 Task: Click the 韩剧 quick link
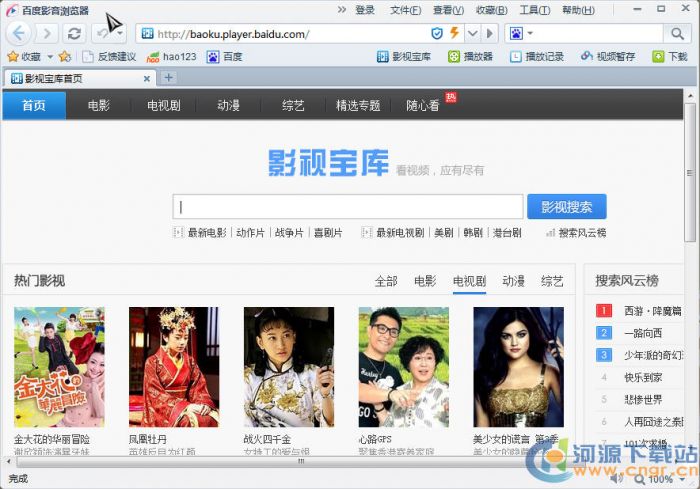click(x=473, y=233)
